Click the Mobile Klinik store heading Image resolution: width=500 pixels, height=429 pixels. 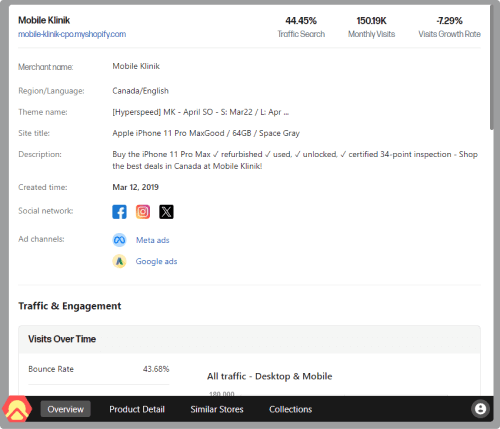click(44, 20)
